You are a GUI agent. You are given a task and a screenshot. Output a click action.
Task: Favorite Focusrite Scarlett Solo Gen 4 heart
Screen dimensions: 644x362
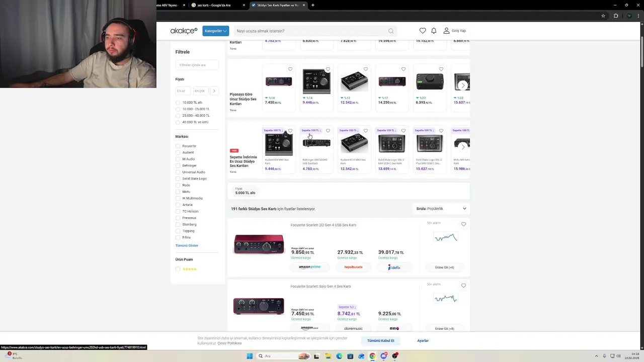point(464,286)
